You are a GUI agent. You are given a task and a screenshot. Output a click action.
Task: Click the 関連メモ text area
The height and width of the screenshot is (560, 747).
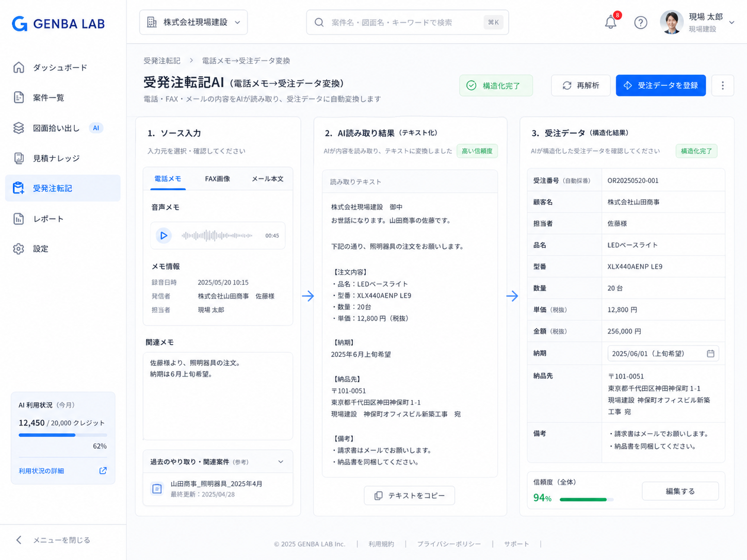pyautogui.click(x=218, y=396)
